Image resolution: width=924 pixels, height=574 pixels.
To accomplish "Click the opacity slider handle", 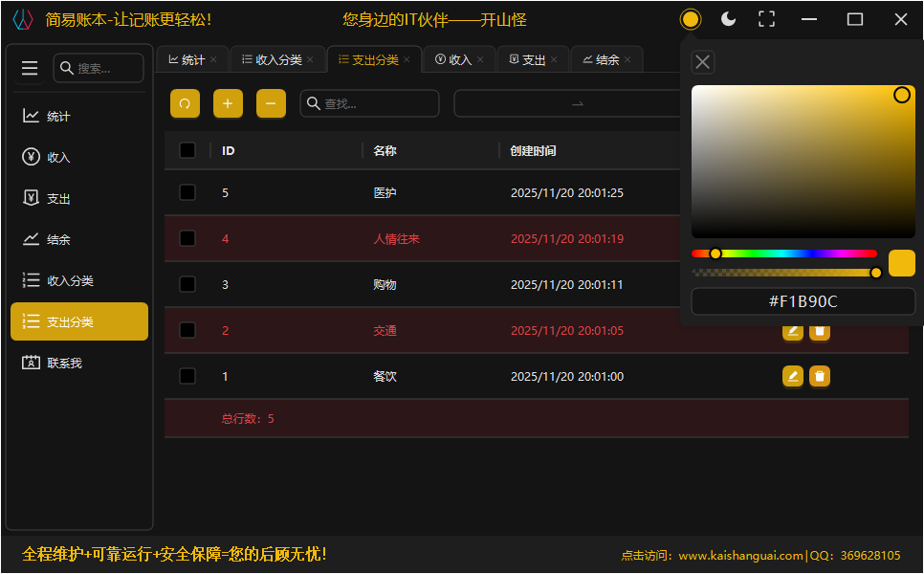I will click(x=876, y=273).
